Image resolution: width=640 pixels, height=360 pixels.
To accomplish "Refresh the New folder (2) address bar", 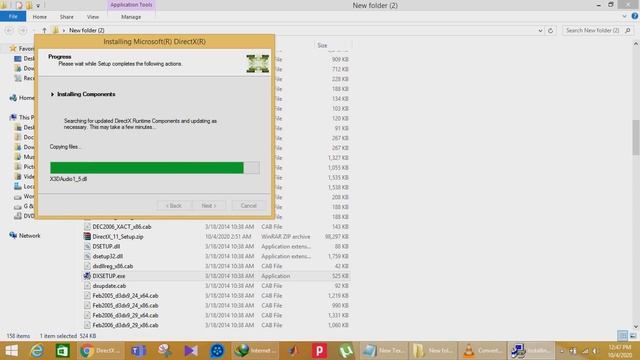I will click(x=550, y=30).
